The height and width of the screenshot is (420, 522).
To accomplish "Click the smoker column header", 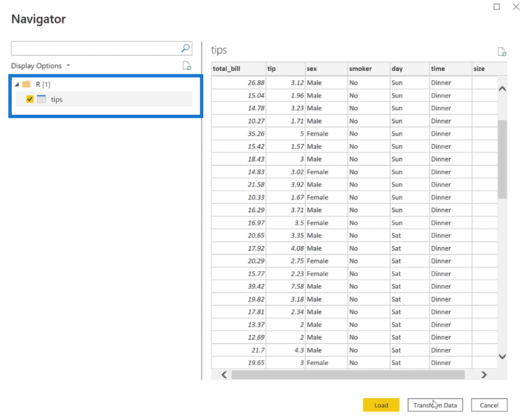I will pos(369,69).
